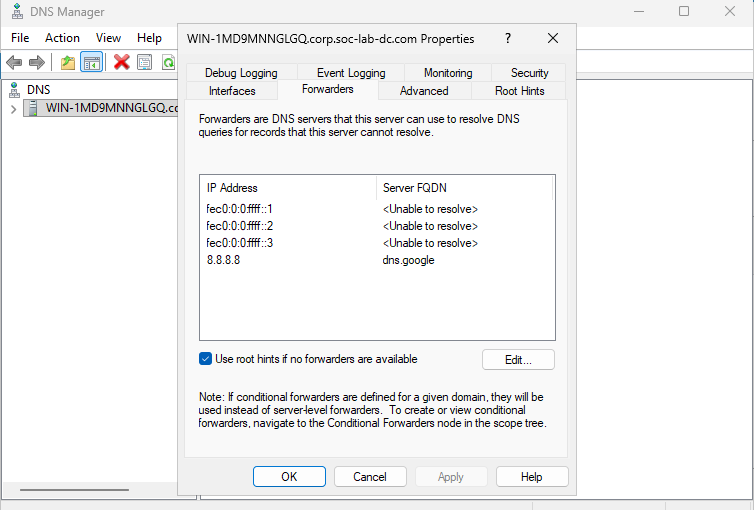Switch to the Event Logging tab
754x510 pixels.
coord(351,73)
